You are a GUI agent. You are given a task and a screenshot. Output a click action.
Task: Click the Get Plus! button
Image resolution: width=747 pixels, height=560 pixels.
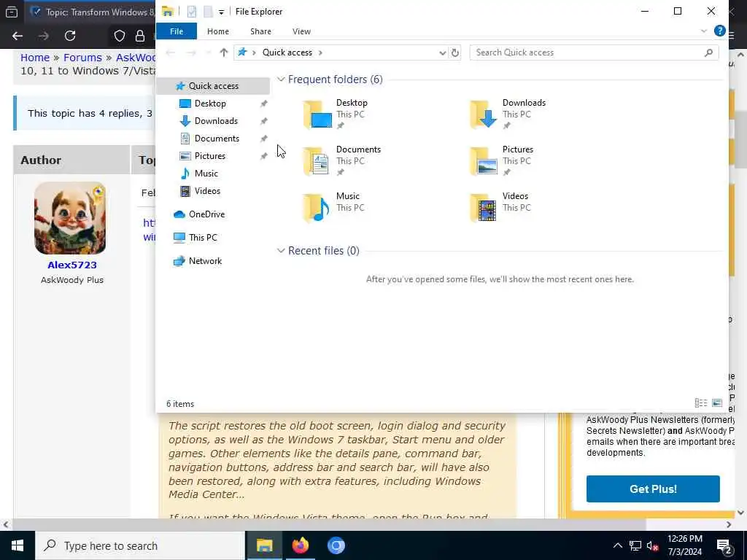coord(653,489)
